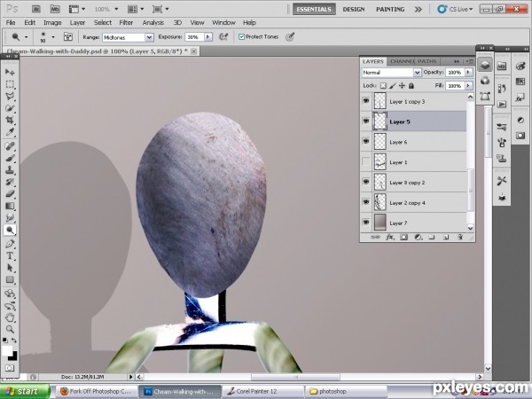Toggle Quick Mask mode
The width and height of the screenshot is (532, 399).
tap(10, 368)
